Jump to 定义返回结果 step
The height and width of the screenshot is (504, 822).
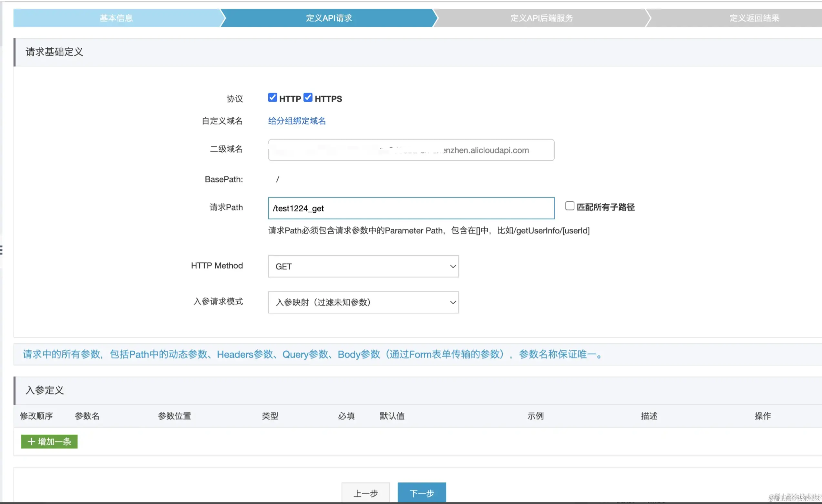[754, 18]
